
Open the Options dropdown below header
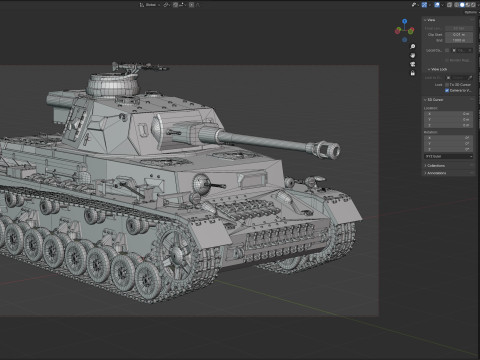[x=471, y=12]
